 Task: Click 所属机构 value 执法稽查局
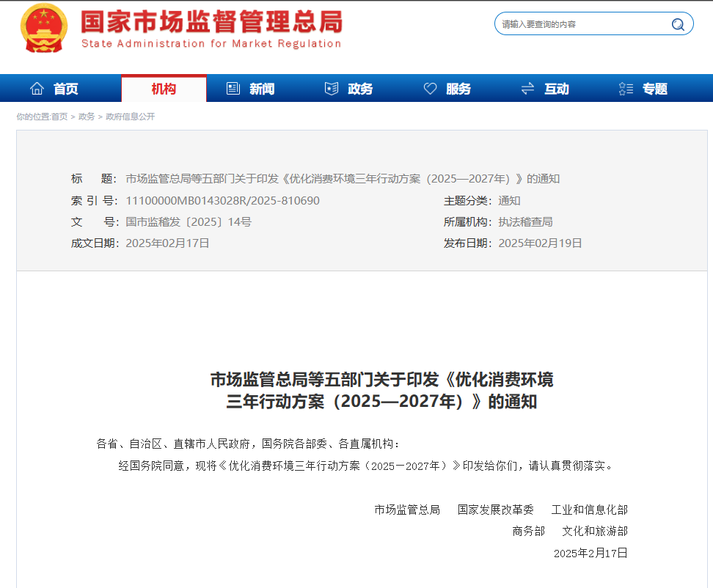(526, 222)
